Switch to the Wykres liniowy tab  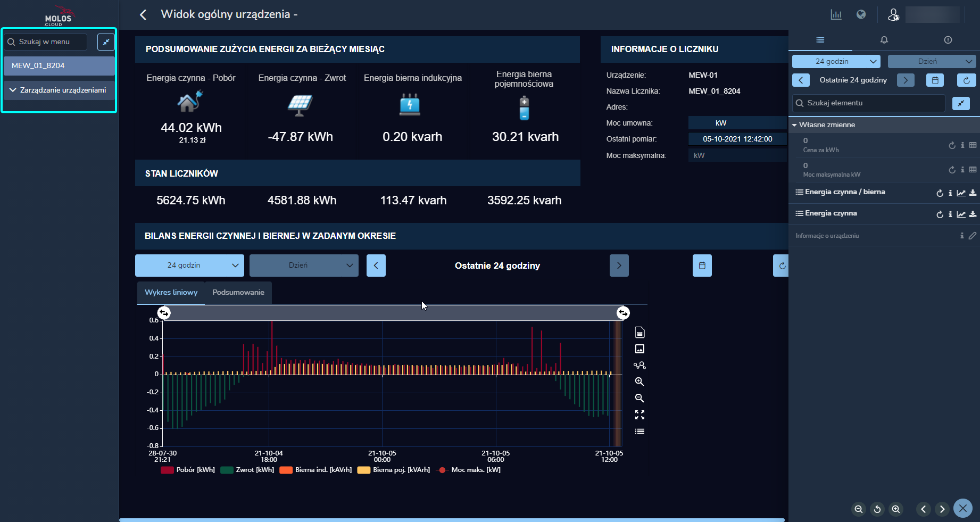[x=171, y=293]
